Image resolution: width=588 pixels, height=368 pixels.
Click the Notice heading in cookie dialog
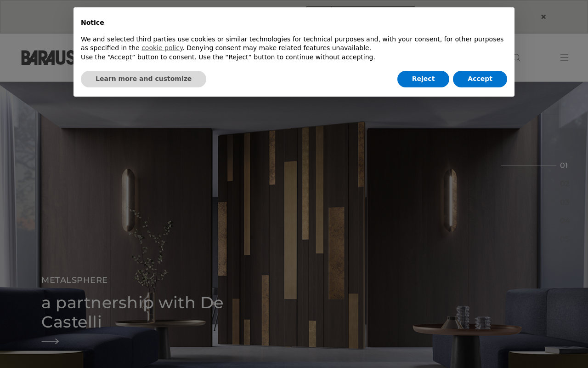[x=92, y=23]
